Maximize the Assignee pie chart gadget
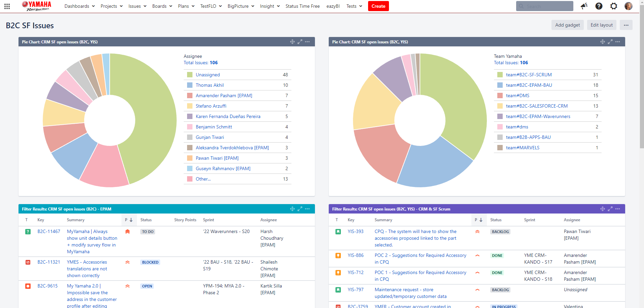Screen dimensions: 644x308 click(x=300, y=42)
